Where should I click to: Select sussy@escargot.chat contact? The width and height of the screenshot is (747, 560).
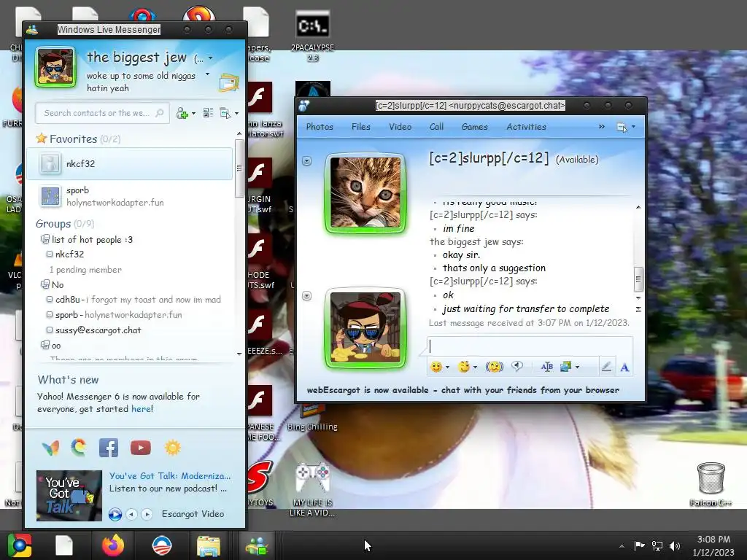click(98, 330)
